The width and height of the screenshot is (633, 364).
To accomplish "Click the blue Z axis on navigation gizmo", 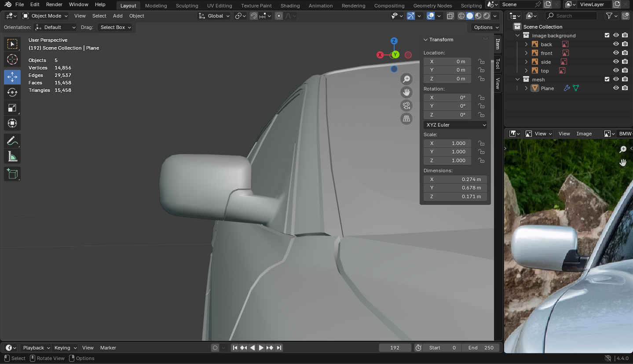I will click(394, 41).
